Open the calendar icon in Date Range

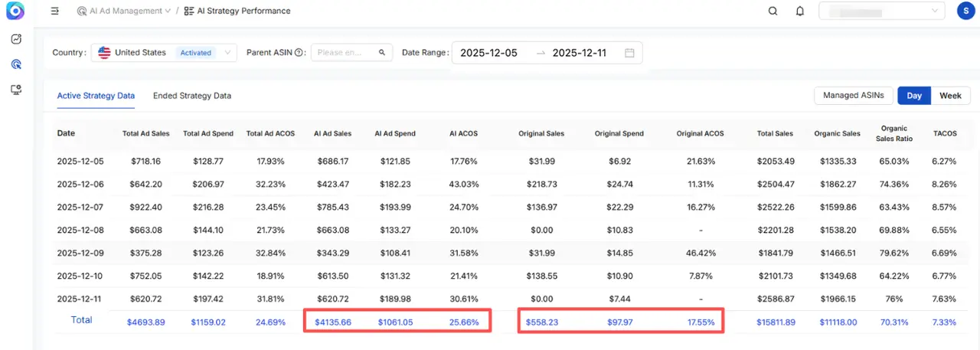tap(629, 53)
